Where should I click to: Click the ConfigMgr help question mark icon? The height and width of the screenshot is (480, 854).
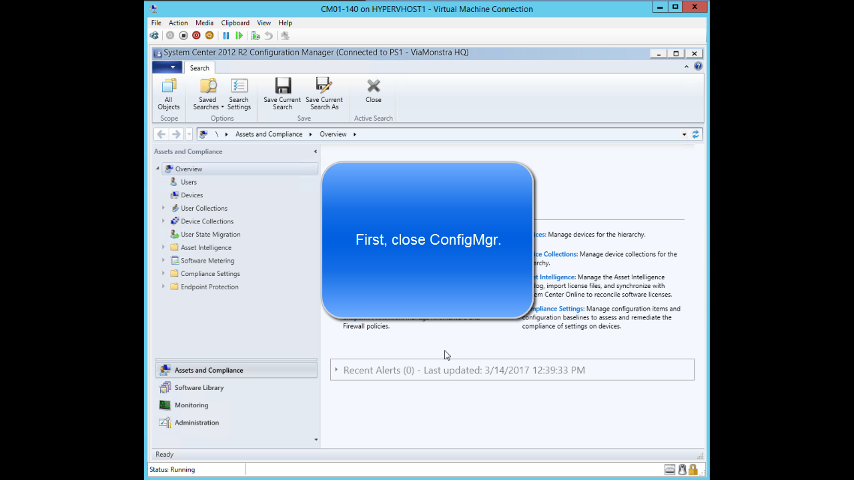point(698,67)
